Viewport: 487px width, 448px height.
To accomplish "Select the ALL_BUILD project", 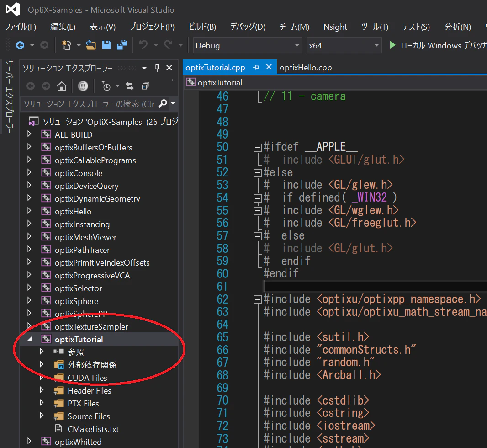I will [x=73, y=134].
